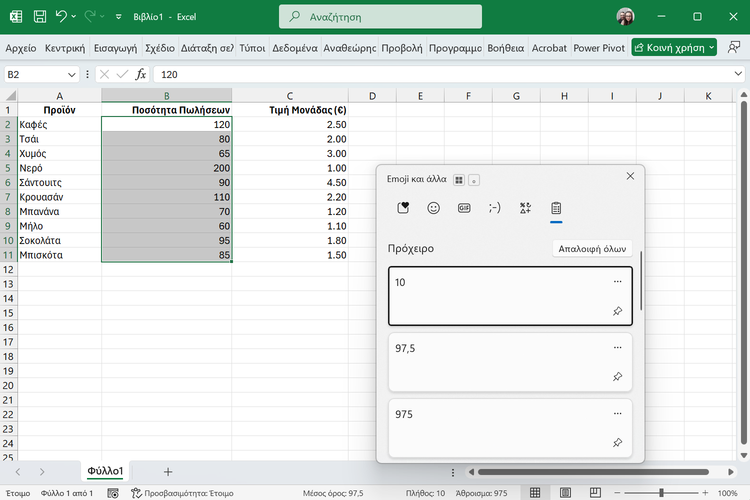The width and height of the screenshot is (750, 500).
Task: Click the Απαλοιφή όλων button
Action: (x=592, y=248)
